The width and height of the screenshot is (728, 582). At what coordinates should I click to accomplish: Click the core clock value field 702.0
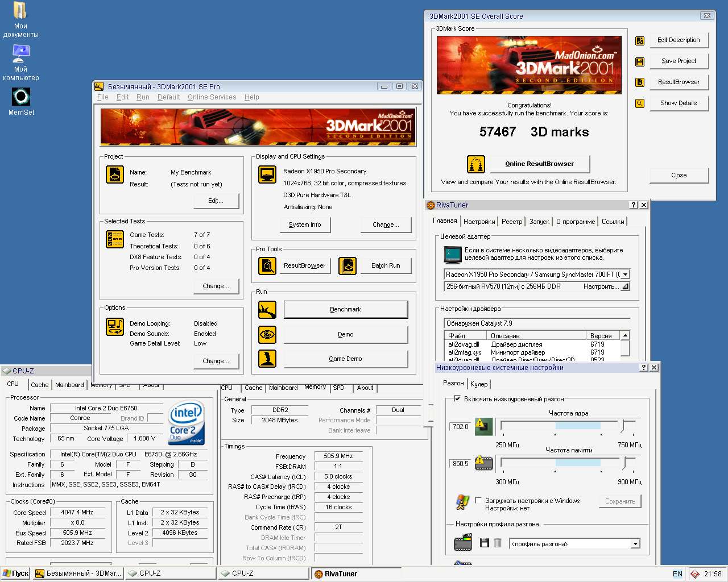click(461, 427)
